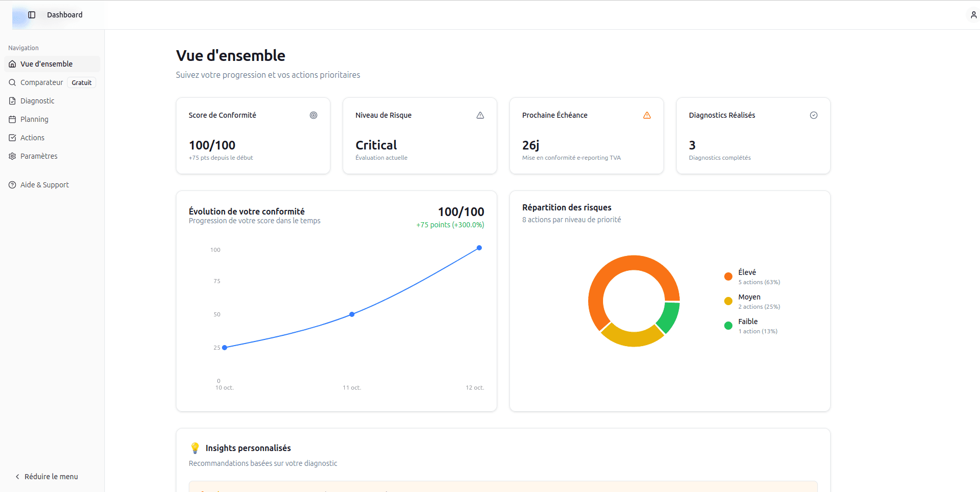Click the target icon on Score de Conformité

(314, 115)
